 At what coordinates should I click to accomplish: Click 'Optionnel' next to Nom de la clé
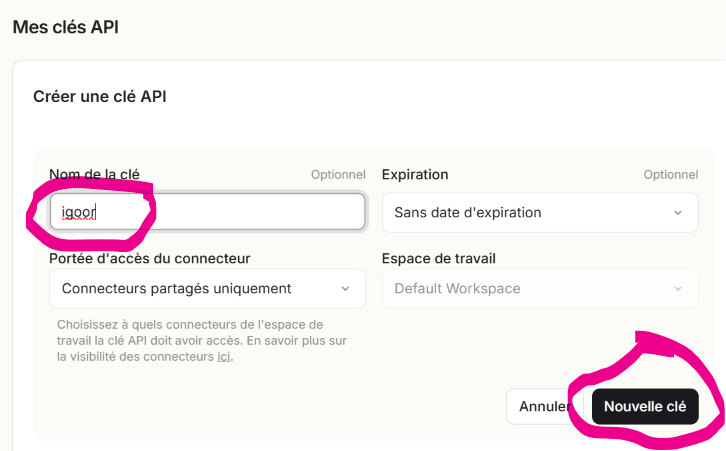point(338,175)
